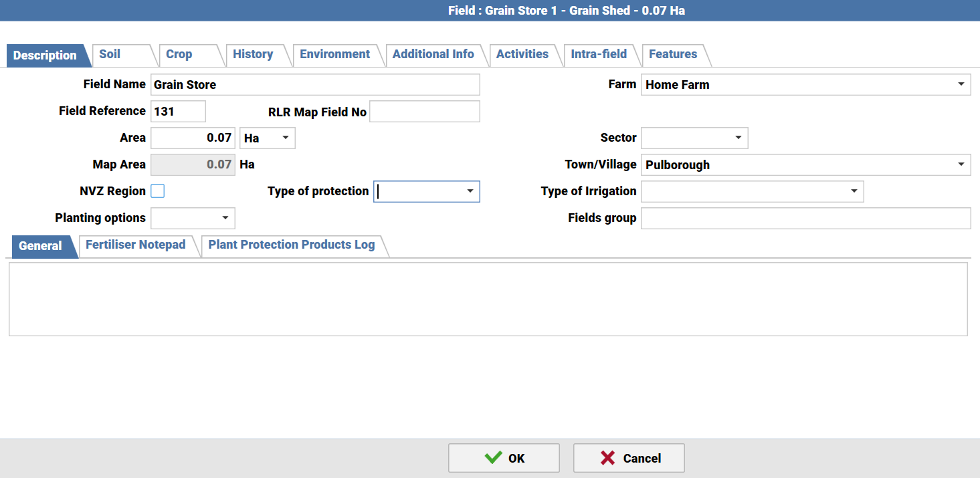Click the Fields group text box
Image resolution: width=980 pixels, height=478 pixels.
click(805, 218)
